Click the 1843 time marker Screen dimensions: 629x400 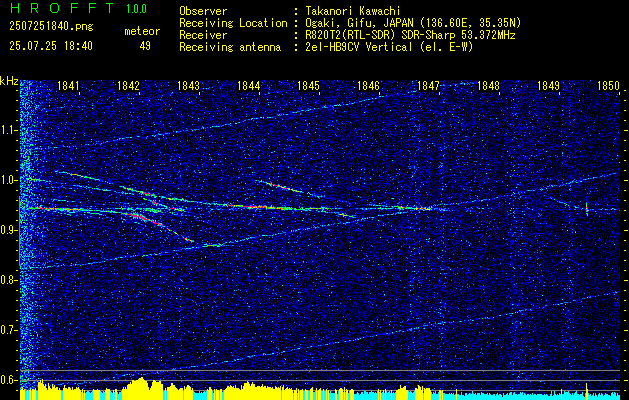coord(188,86)
